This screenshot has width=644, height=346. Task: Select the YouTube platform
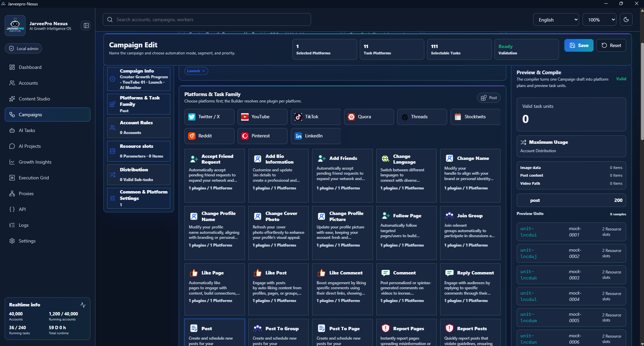tap(262, 117)
